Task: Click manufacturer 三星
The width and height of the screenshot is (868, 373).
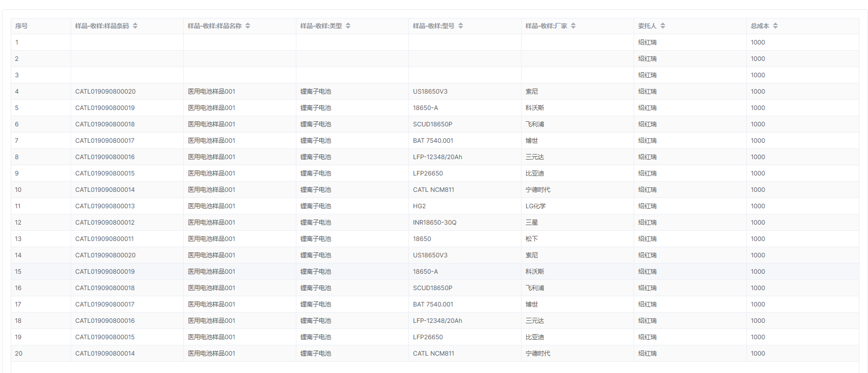Action: coord(532,223)
